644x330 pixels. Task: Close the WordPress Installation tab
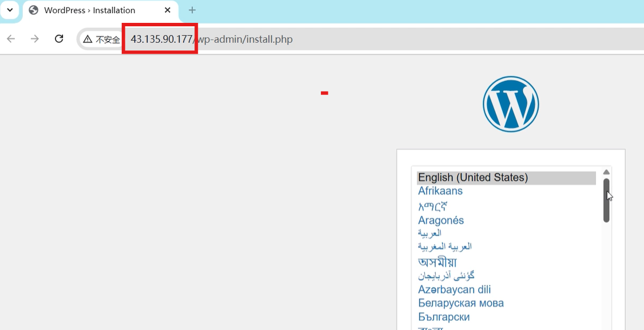pos(167,10)
